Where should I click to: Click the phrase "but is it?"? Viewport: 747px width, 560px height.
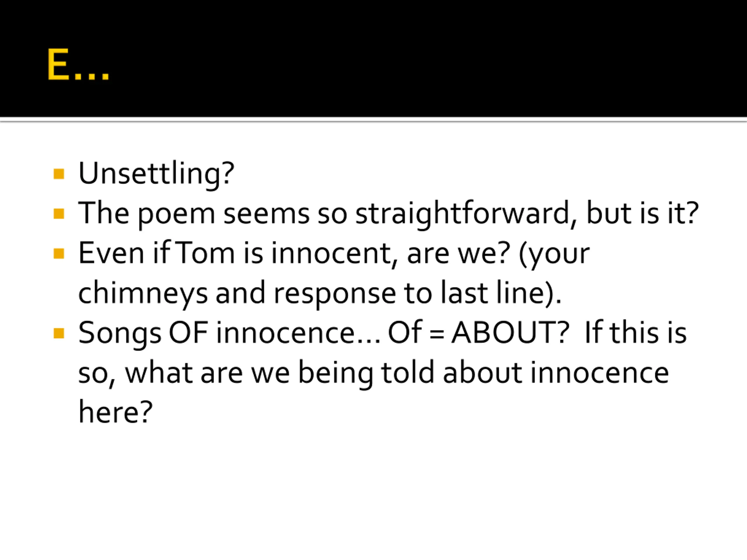click(642, 213)
